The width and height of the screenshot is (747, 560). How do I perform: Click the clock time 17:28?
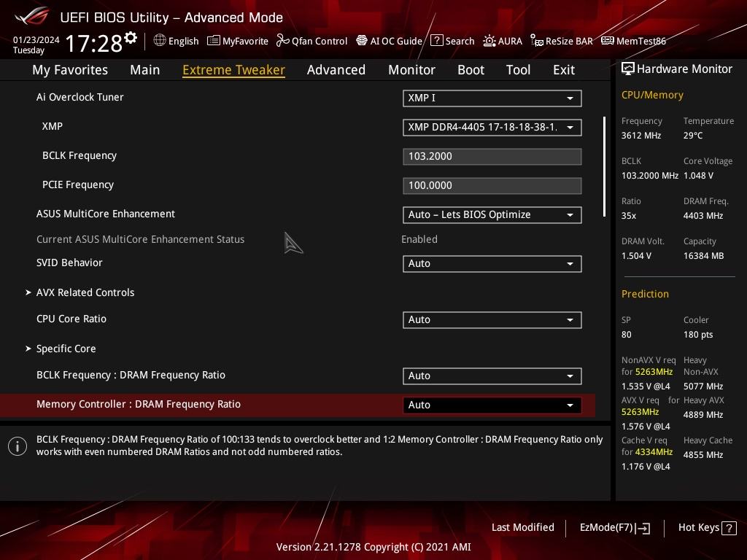[x=94, y=44]
